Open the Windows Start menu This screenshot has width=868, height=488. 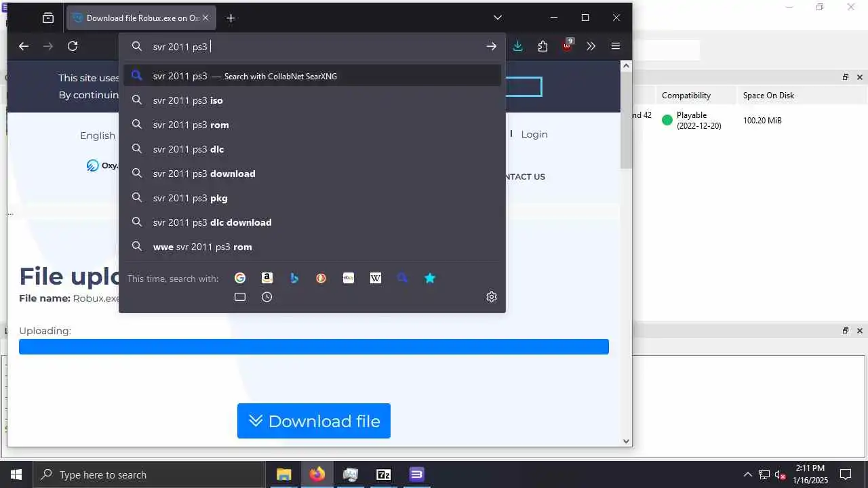pos(16,474)
